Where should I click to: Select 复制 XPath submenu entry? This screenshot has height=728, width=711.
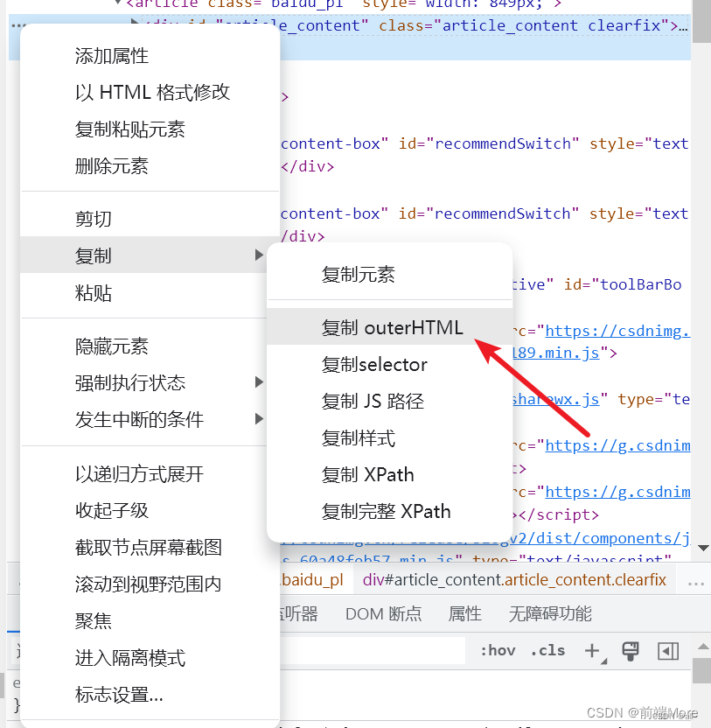click(390, 474)
